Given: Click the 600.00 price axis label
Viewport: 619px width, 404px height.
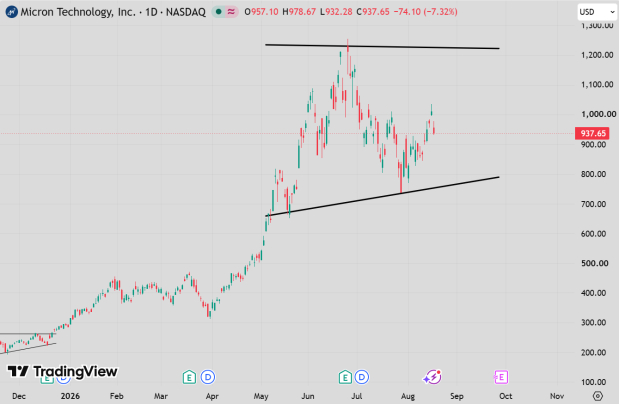Looking at the screenshot, I should 593,233.
